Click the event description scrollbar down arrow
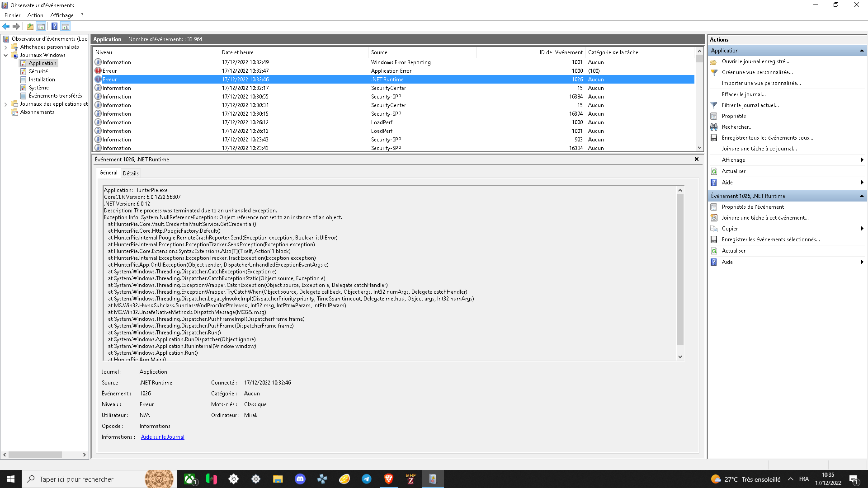The image size is (868, 488). 680,357
